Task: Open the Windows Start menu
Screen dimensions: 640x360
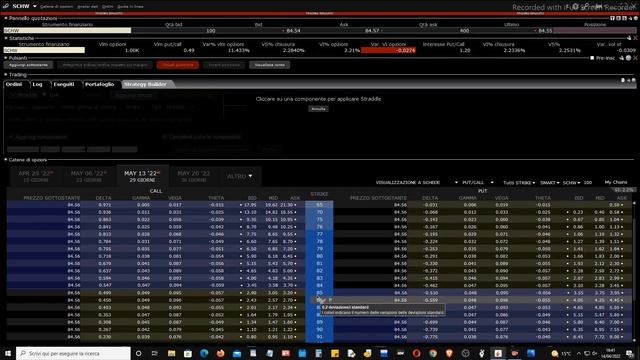Action: click(8, 353)
